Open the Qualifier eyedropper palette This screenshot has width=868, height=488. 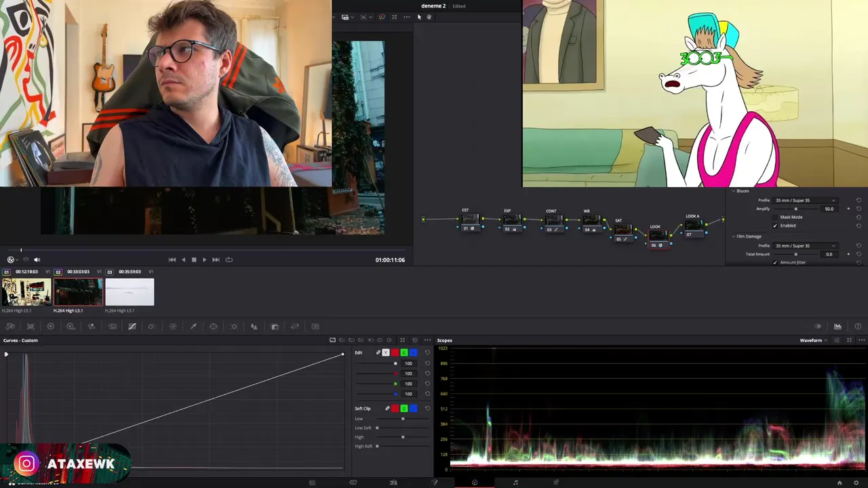click(193, 327)
